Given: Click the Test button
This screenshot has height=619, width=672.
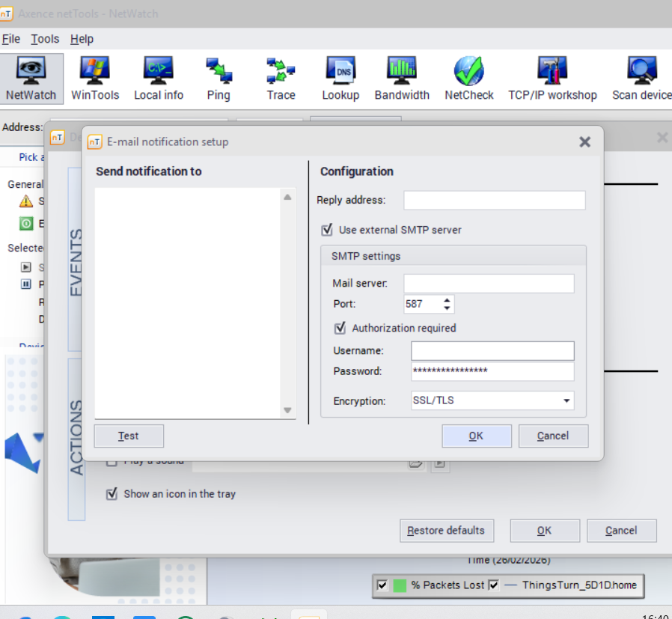Looking at the screenshot, I should point(129,436).
